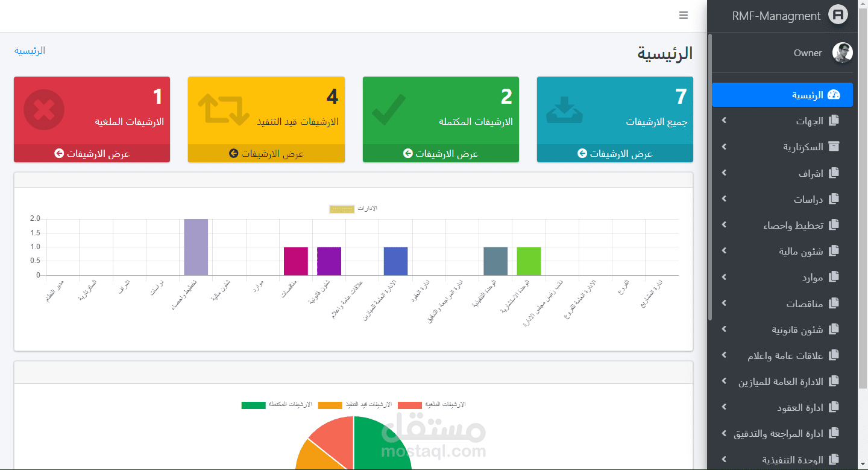Click the copy icon next to الادارة العامة للميازين
868x470 pixels.
[834, 381]
